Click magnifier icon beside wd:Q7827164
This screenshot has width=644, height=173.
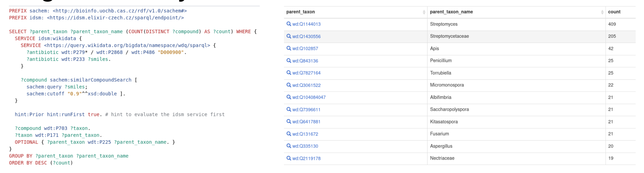289,73
